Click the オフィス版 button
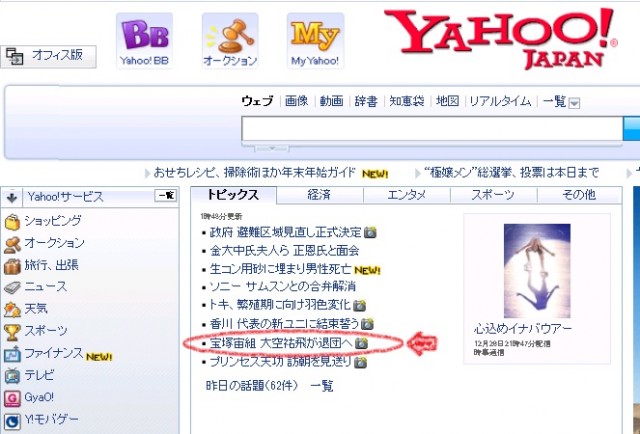The image size is (640, 434). click(x=48, y=56)
